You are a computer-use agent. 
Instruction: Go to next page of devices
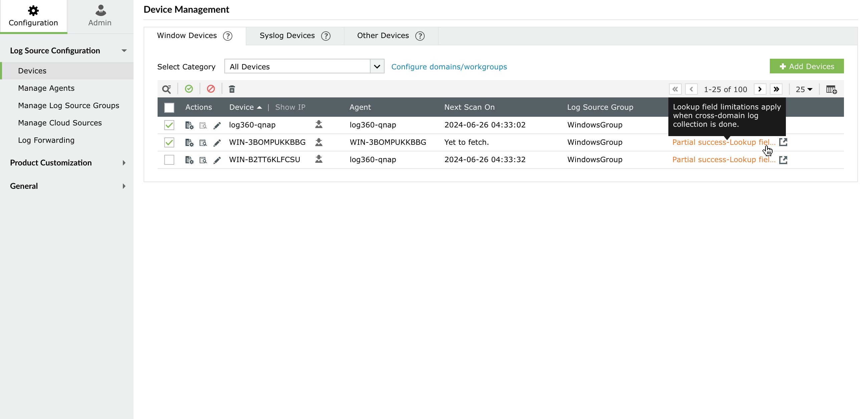pyautogui.click(x=760, y=89)
